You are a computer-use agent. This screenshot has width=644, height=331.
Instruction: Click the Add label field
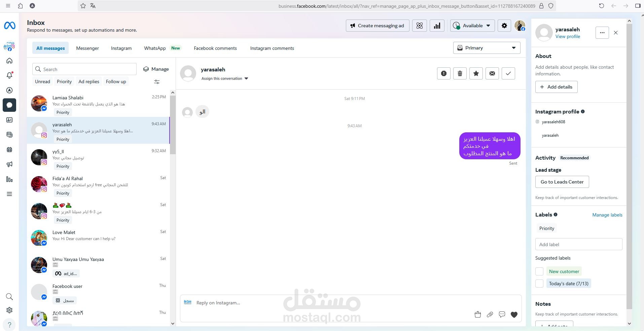[x=579, y=244]
